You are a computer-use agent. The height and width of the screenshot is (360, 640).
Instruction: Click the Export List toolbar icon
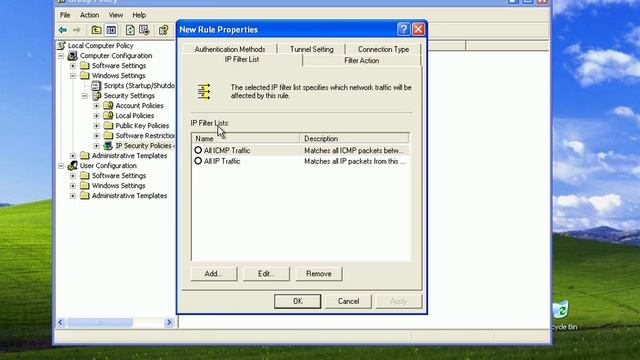(x=144, y=30)
